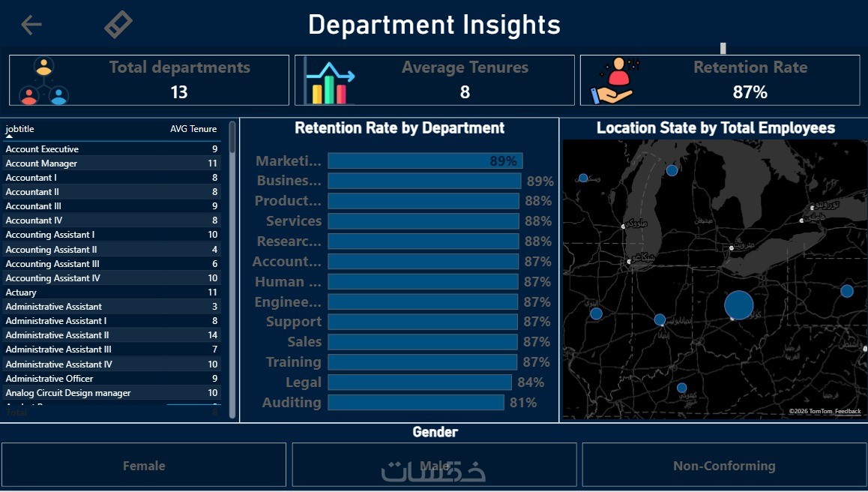Viewport: 868px width, 492px height.
Task: Select the Accounting department bar
Action: (x=422, y=261)
